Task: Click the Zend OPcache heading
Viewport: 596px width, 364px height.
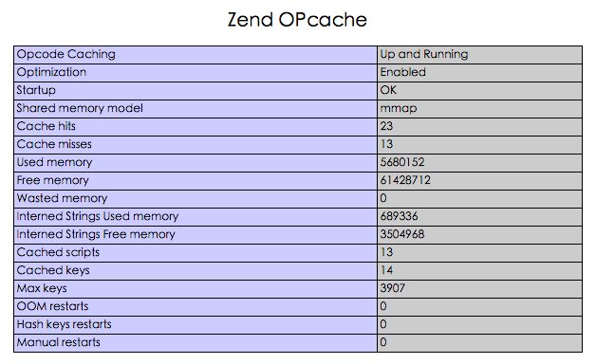Action: click(297, 20)
